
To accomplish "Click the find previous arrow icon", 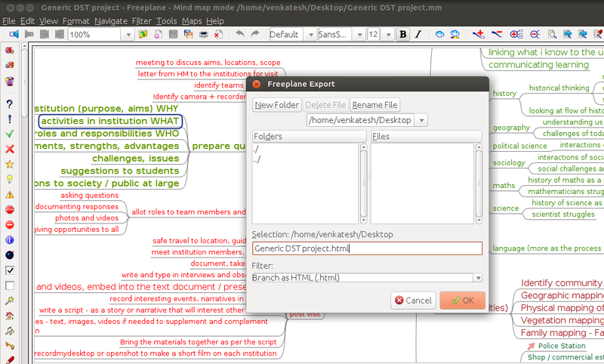I will click(x=582, y=34).
